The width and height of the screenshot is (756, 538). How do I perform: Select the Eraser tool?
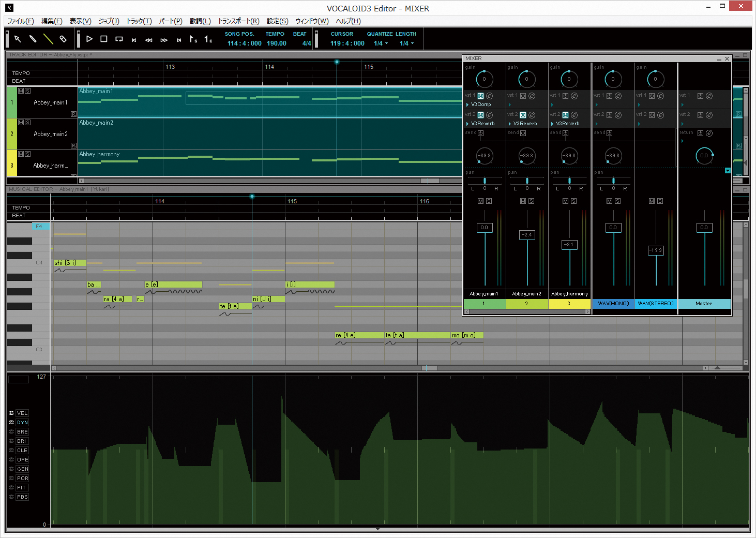coord(63,39)
